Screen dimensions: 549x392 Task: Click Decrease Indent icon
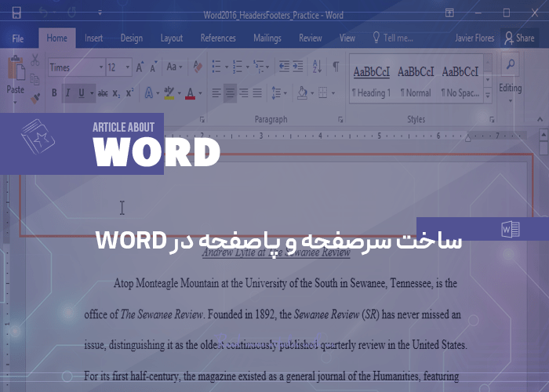point(284,67)
